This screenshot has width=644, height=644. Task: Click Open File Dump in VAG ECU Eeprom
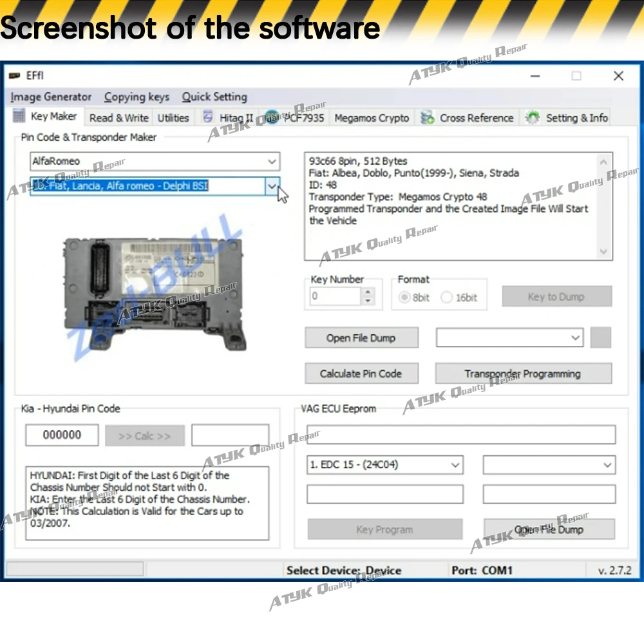pos(549,529)
